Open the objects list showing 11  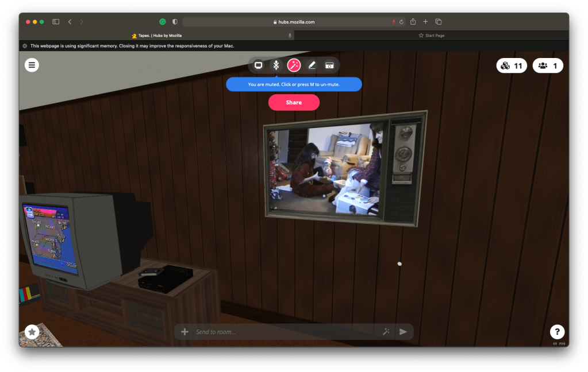point(511,66)
